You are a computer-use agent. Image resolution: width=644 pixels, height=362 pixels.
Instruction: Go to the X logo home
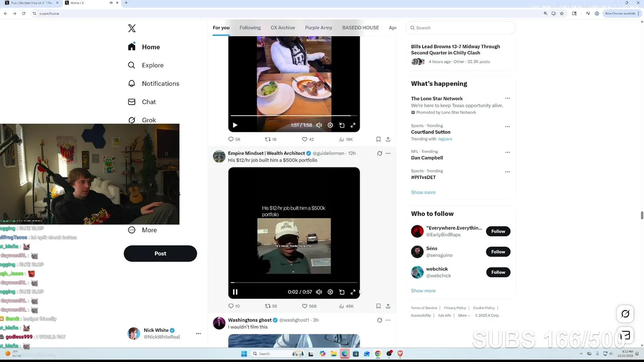[132, 29]
